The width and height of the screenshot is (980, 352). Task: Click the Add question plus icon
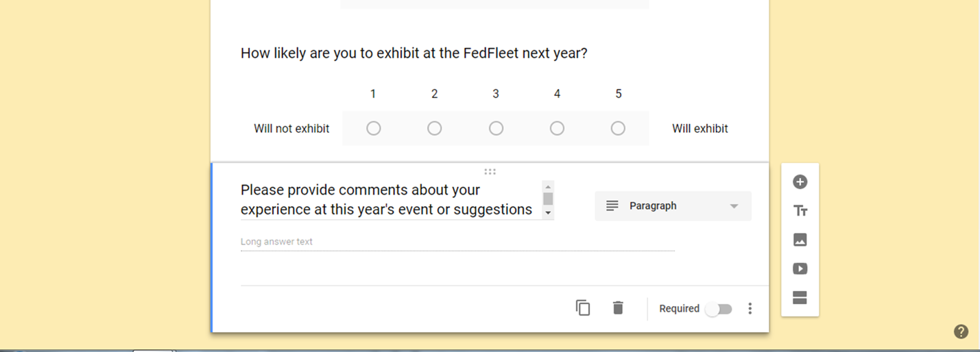coord(800,182)
